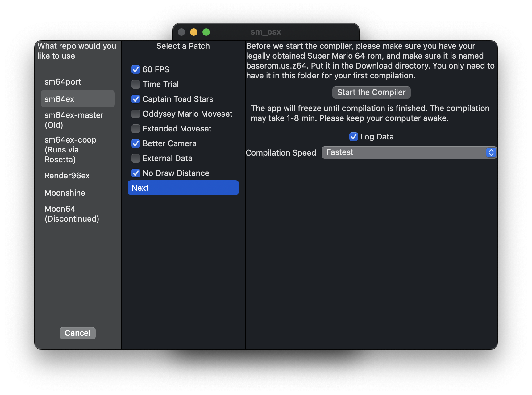Select the sm64ex repo

point(78,99)
